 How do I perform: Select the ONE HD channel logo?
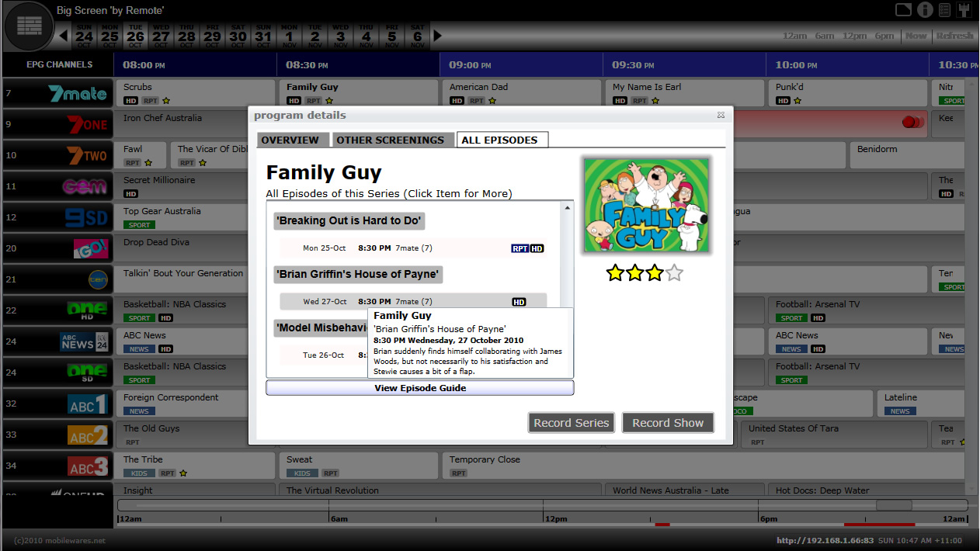tap(87, 310)
